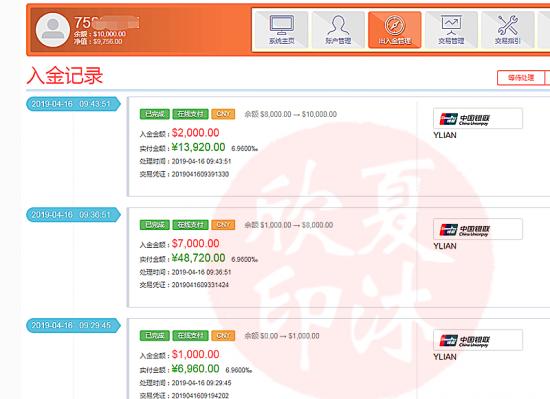The image size is (550, 399).
Task: Click the processing time 2019-04-16 09:43:51 line
Action: coord(186,162)
